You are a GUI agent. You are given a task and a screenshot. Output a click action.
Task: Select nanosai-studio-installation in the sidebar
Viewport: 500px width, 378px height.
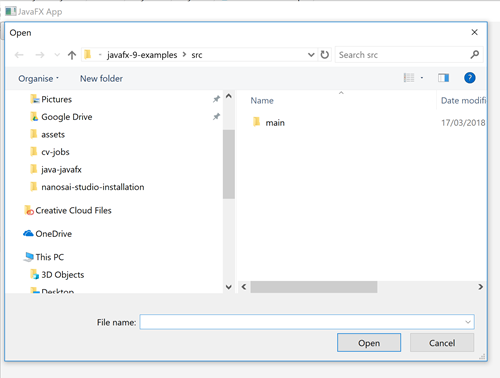tap(93, 187)
